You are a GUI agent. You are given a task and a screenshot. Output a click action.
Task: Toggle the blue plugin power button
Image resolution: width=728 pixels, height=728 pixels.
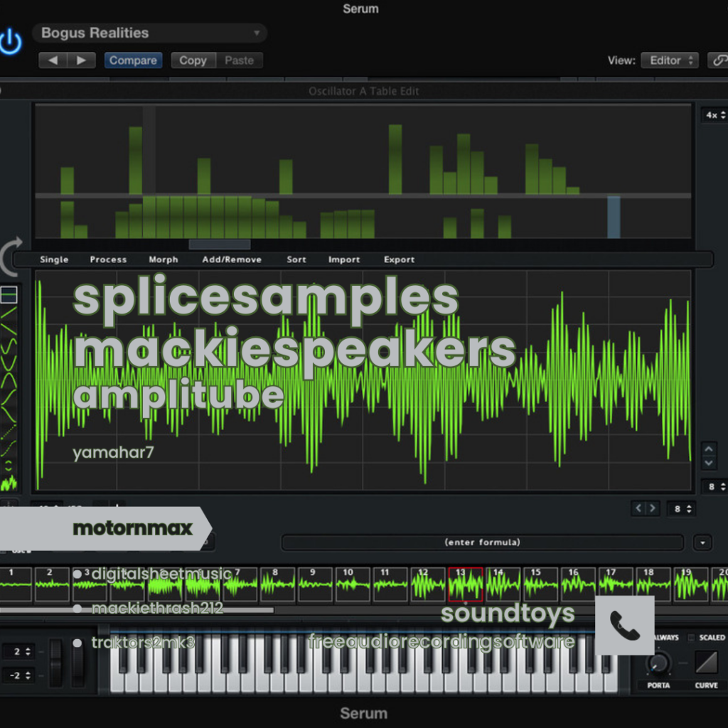click(10, 43)
